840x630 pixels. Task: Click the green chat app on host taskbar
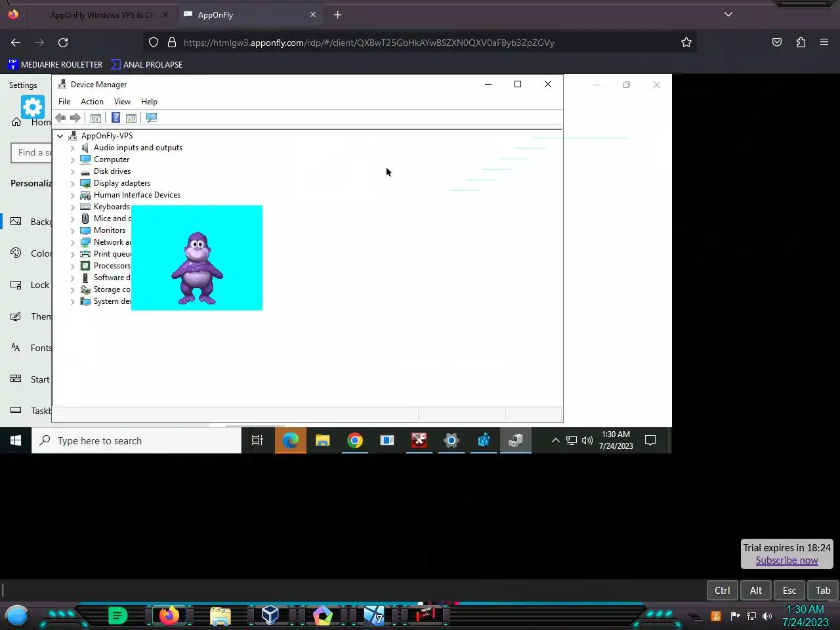click(x=117, y=616)
